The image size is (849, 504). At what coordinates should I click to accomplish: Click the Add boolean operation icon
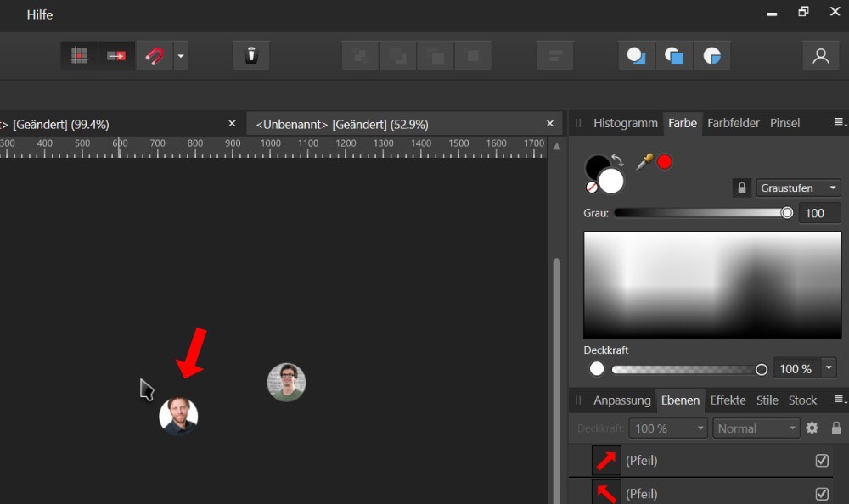click(637, 55)
